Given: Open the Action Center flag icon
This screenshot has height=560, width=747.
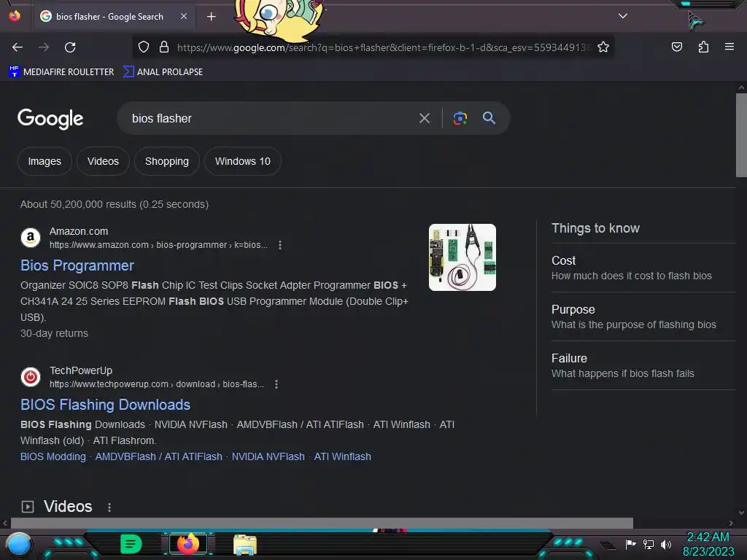Looking at the screenshot, I should coord(631,544).
